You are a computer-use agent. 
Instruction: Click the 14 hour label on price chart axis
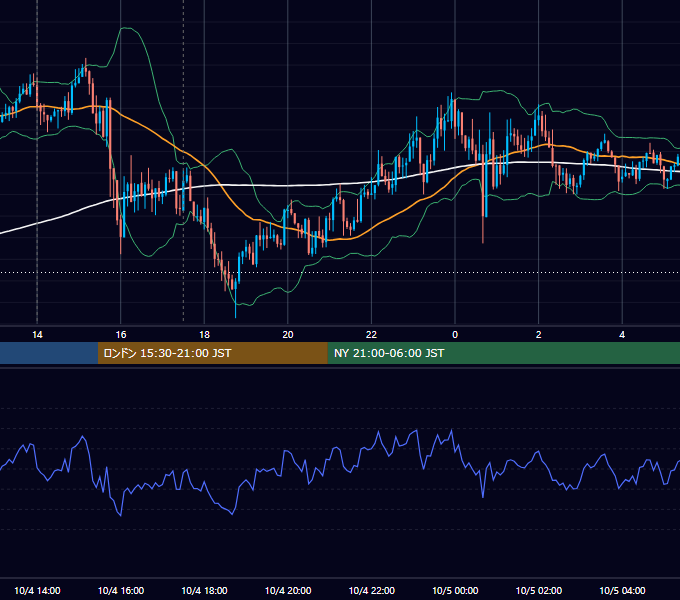click(37, 335)
